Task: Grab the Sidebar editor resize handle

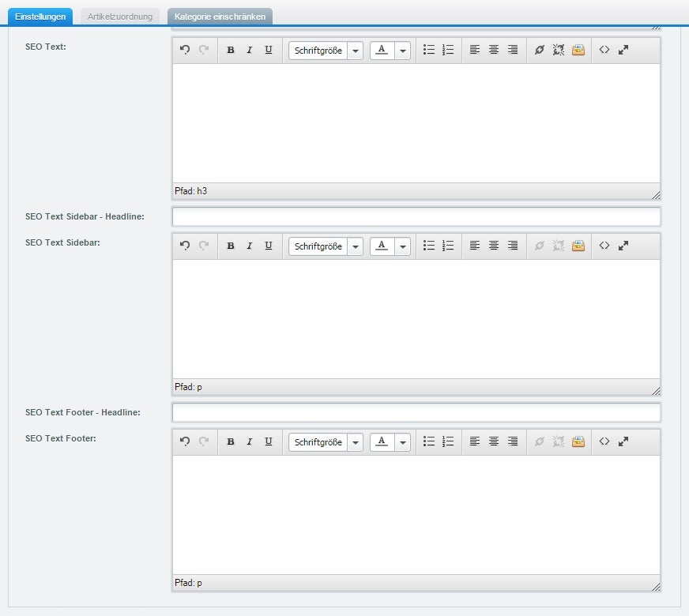Action: point(656,391)
